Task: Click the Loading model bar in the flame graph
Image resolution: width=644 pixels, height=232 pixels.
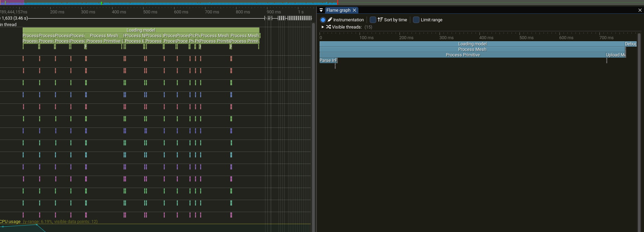Action: [472, 44]
